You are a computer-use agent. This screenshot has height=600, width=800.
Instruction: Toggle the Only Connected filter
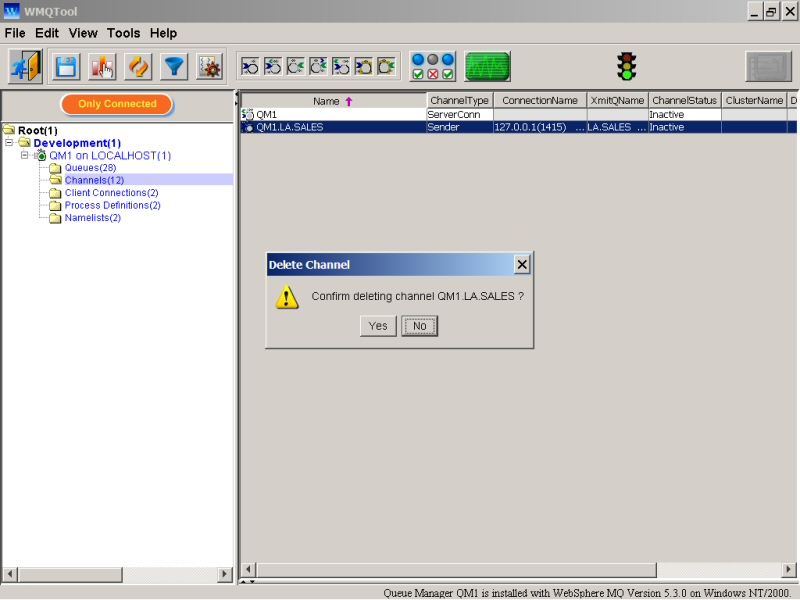click(x=117, y=104)
